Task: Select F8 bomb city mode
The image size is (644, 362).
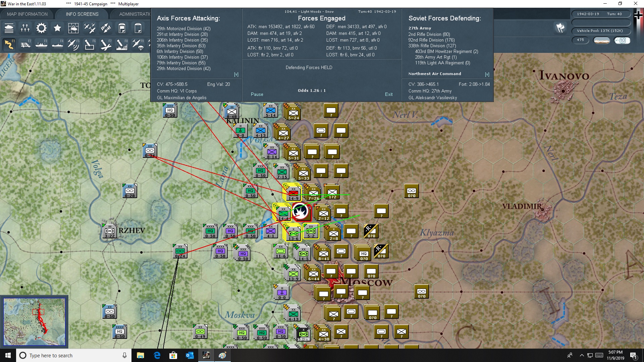Action: pyautogui.click(x=122, y=44)
